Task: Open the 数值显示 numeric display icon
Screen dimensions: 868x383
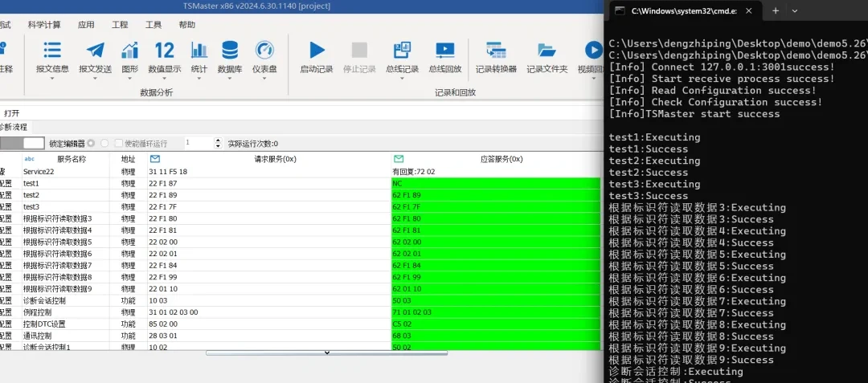Action: tap(165, 51)
